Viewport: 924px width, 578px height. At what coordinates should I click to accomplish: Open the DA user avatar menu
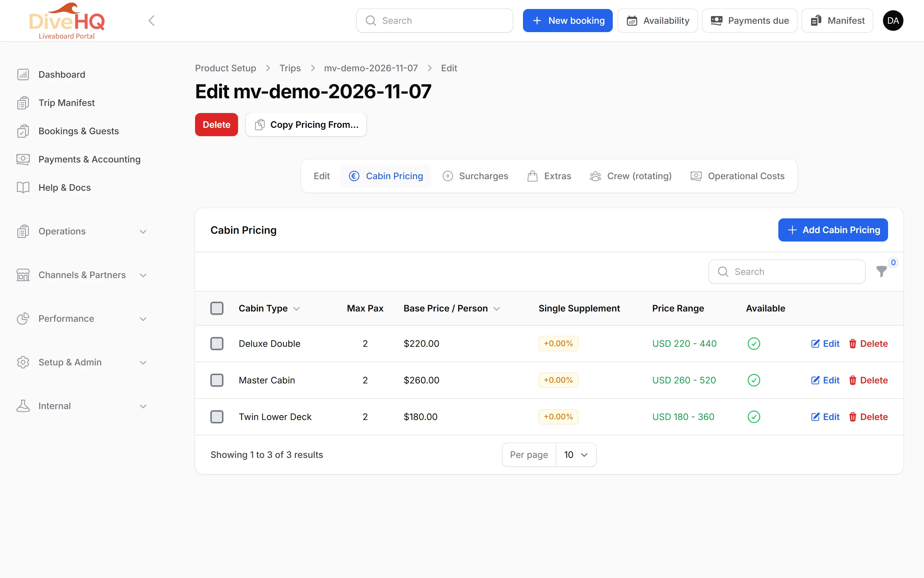tap(893, 21)
